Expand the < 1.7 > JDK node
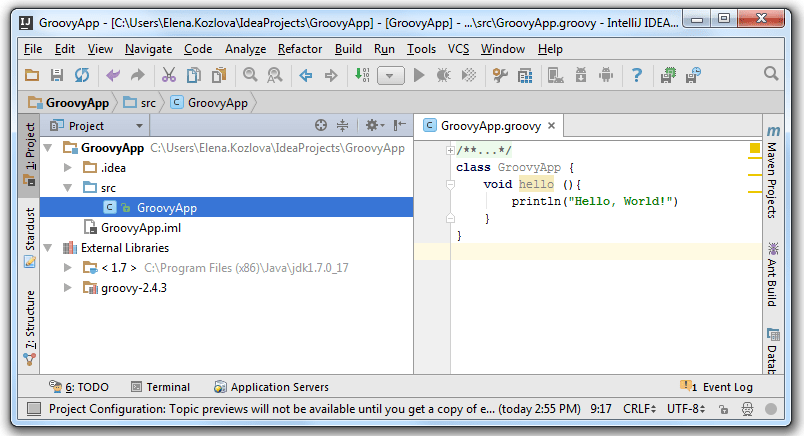Image resolution: width=804 pixels, height=436 pixels. 67,267
